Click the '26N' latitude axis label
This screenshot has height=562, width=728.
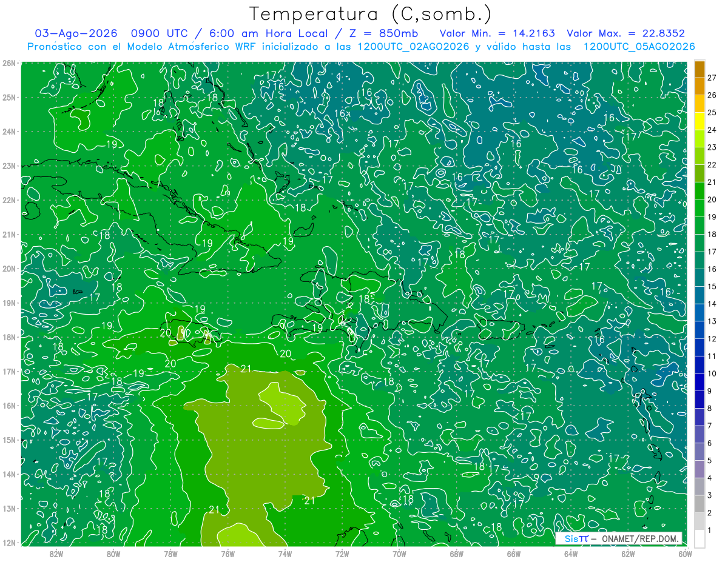[x=9, y=63]
